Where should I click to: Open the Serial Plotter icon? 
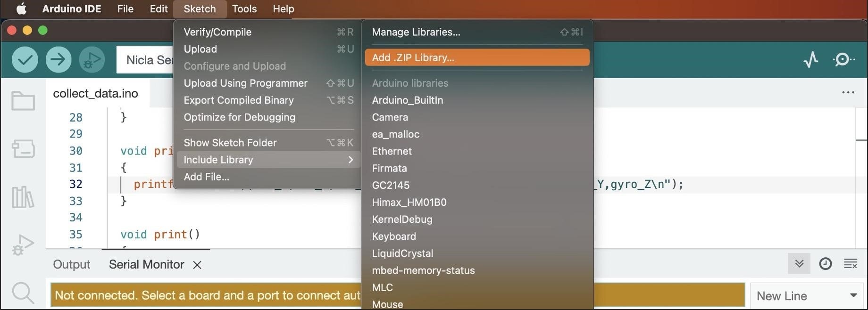[811, 60]
